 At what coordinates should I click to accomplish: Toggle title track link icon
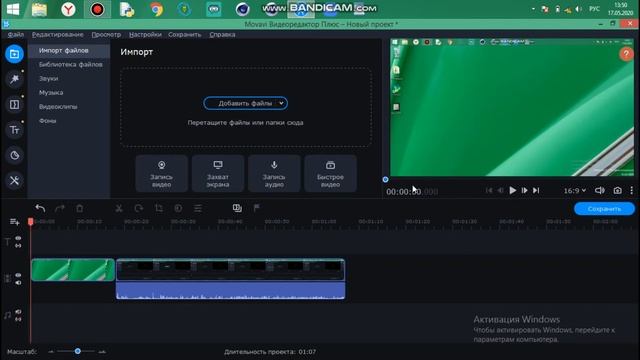click(x=18, y=246)
